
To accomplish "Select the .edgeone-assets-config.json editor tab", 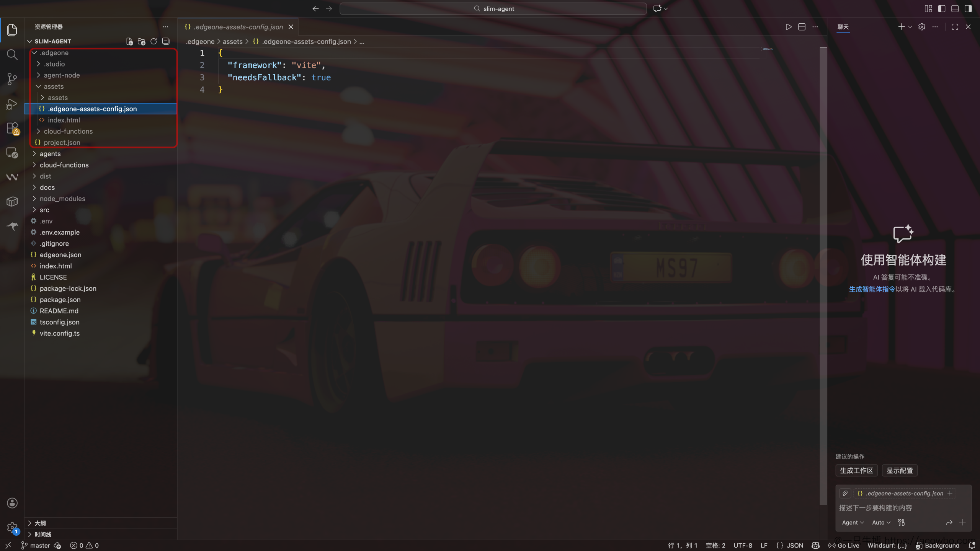I will click(x=238, y=27).
